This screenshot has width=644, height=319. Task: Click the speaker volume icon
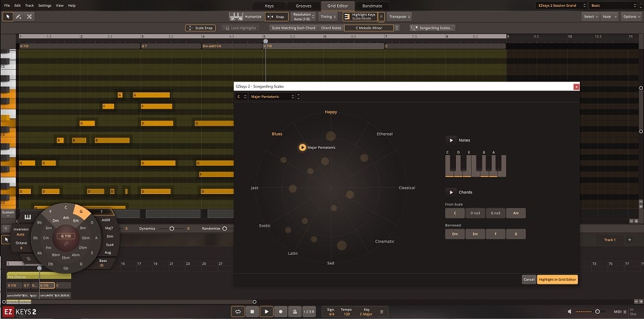(570, 311)
